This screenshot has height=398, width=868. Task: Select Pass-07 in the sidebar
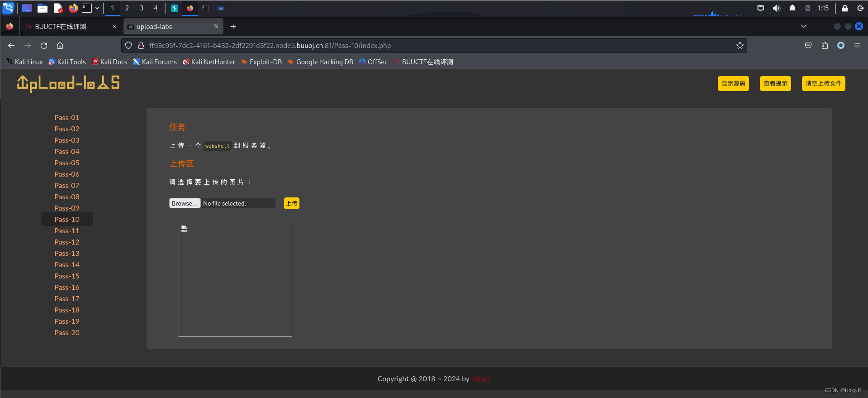(x=67, y=185)
